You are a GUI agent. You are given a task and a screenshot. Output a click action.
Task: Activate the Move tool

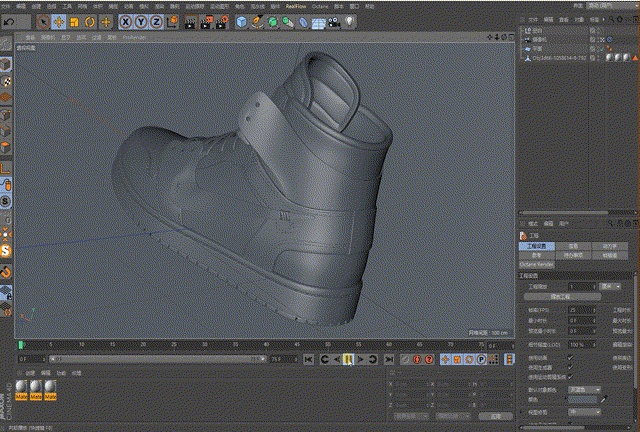59,22
